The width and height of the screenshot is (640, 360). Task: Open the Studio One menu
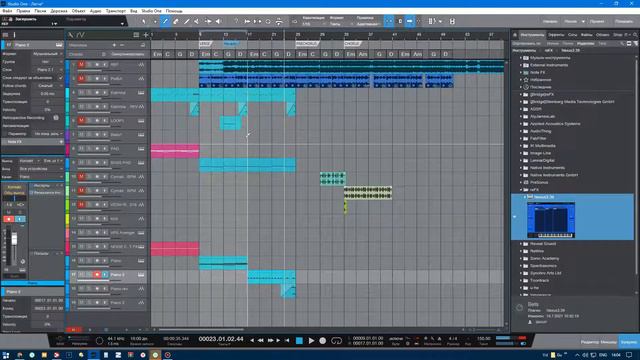[151, 11]
